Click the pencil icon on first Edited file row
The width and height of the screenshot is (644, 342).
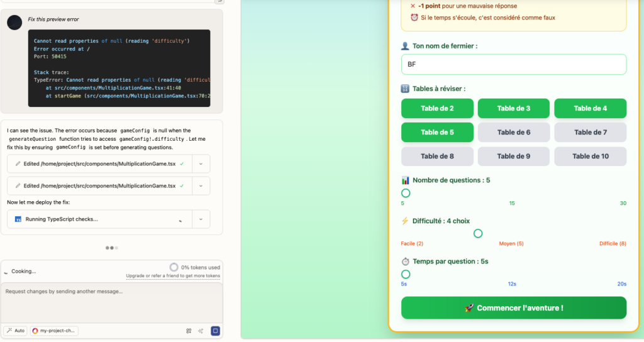click(x=18, y=163)
